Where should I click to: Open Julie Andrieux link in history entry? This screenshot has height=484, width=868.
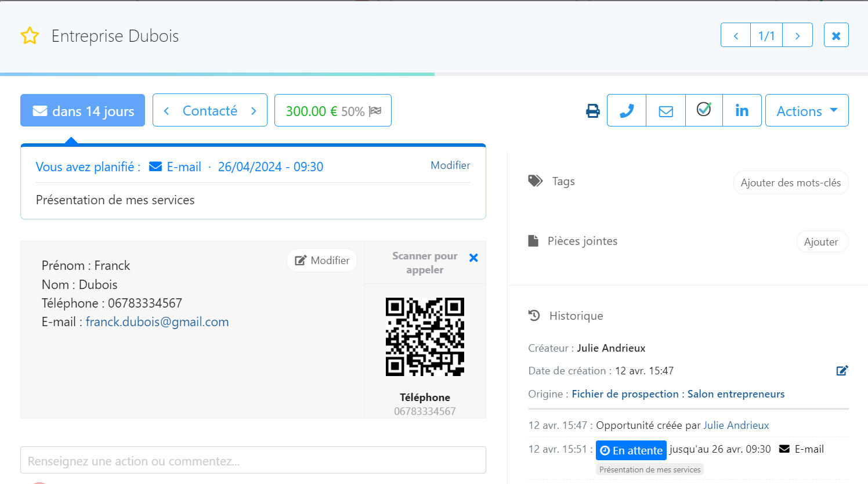pyautogui.click(x=736, y=425)
